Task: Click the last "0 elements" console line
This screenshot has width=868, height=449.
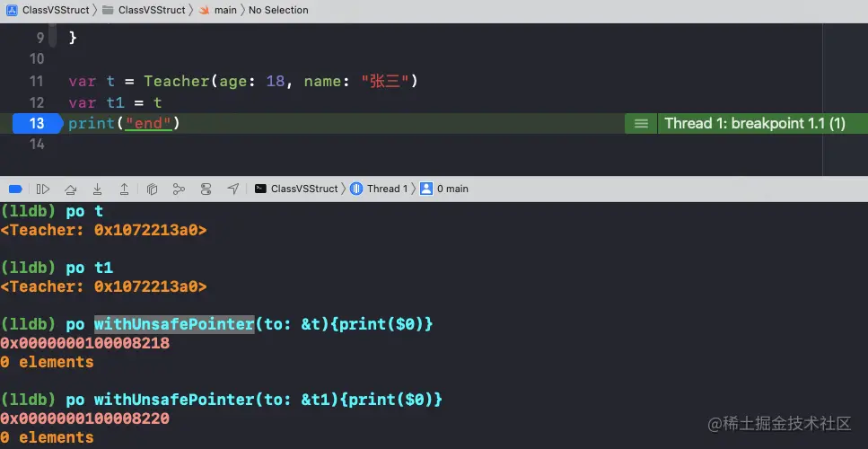Action: pyautogui.click(x=47, y=436)
